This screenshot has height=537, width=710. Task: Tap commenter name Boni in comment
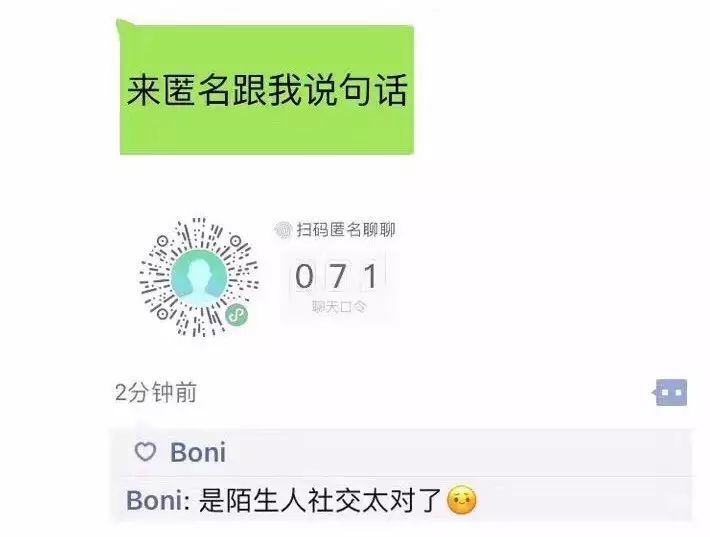click(x=157, y=501)
